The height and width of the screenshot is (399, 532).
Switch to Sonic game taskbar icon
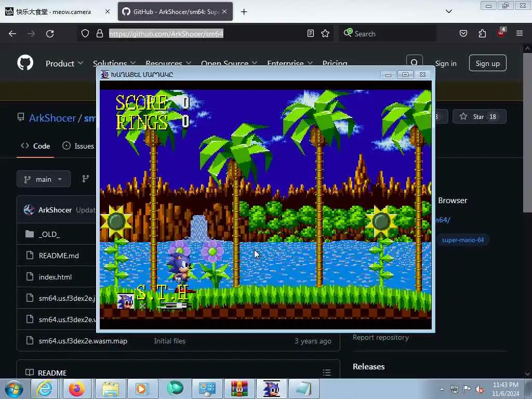(x=272, y=389)
